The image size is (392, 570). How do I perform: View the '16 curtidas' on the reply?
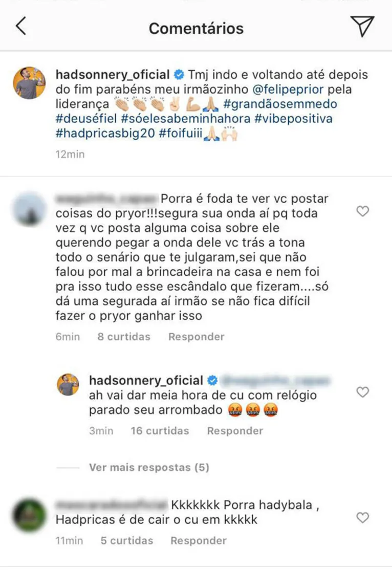point(160,430)
